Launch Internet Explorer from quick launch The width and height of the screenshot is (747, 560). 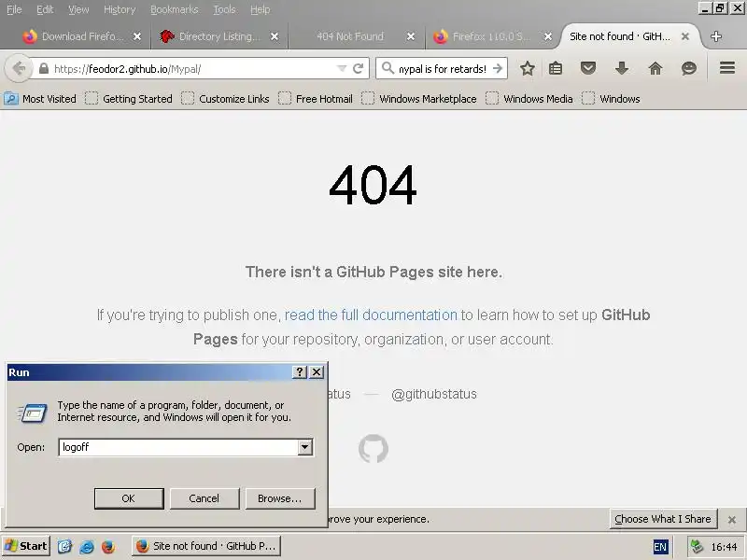click(86, 546)
